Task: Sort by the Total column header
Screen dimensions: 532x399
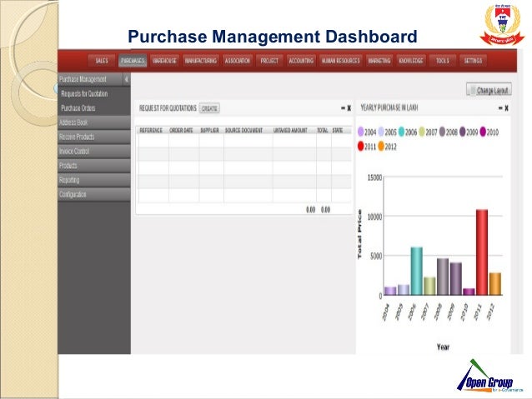Action: pyautogui.click(x=323, y=130)
